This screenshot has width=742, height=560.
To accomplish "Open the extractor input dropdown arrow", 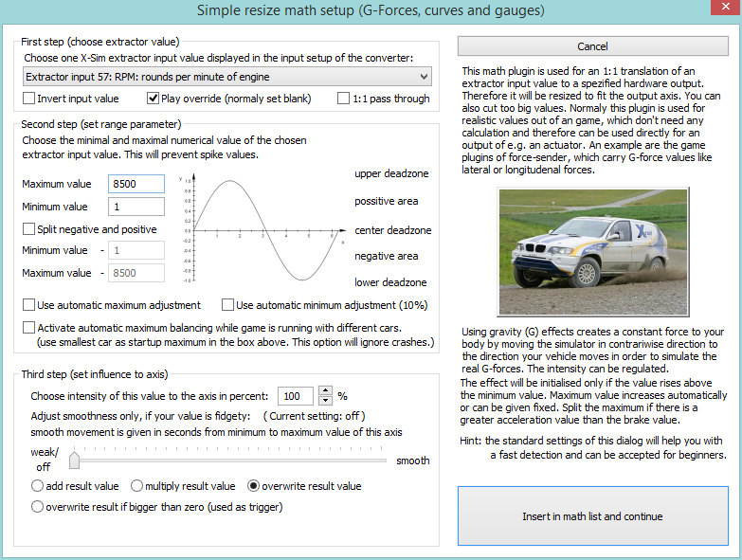I will coord(424,77).
